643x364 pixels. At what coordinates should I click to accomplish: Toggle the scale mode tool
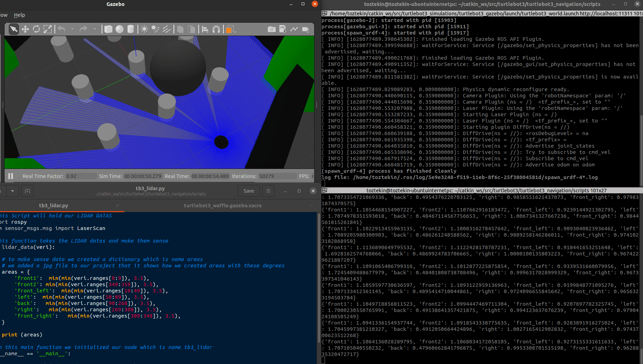(48, 29)
